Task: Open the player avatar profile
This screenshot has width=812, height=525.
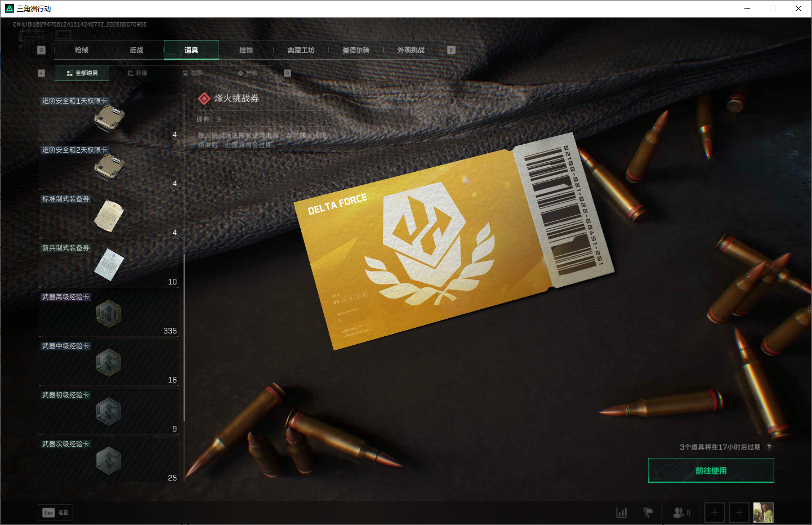Action: pyautogui.click(x=764, y=513)
